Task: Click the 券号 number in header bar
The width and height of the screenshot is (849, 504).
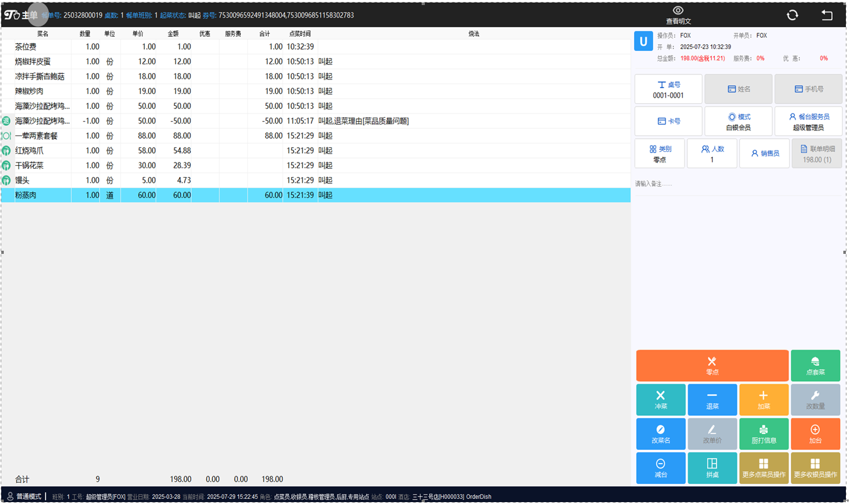Action: 286,15
